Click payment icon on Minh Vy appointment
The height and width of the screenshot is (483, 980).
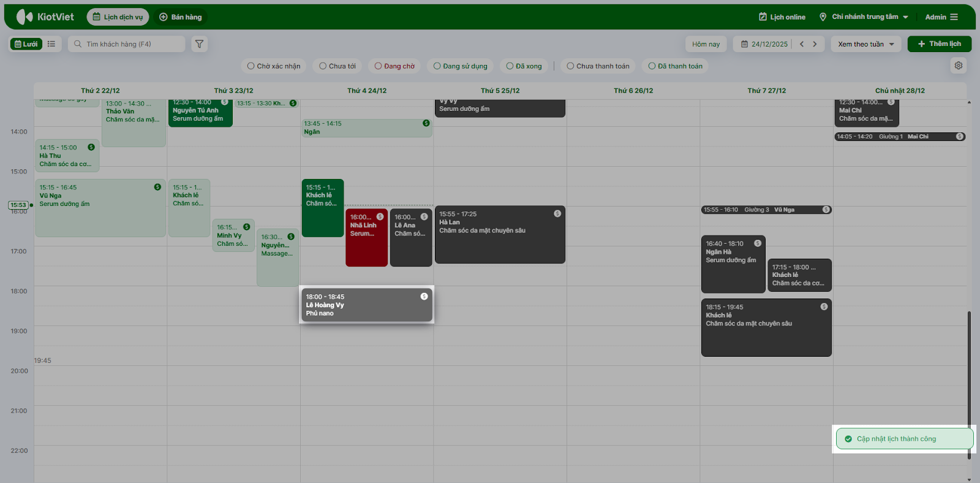[247, 227]
